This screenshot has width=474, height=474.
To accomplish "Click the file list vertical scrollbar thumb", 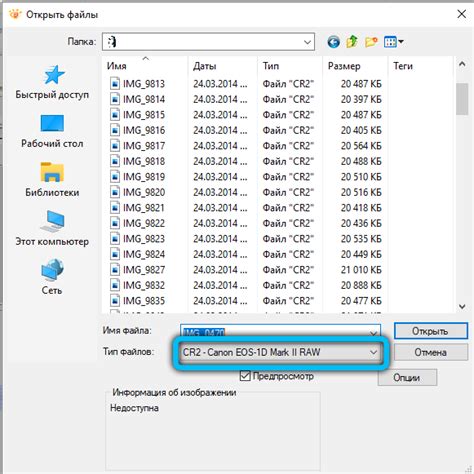I will [462, 99].
